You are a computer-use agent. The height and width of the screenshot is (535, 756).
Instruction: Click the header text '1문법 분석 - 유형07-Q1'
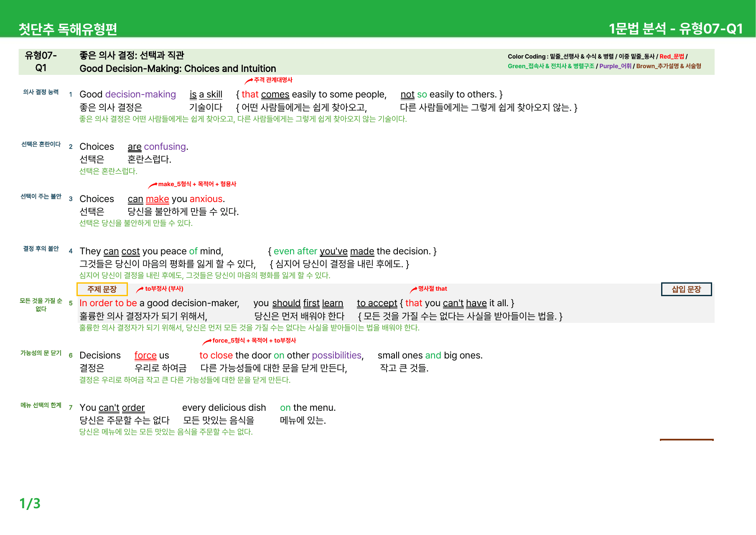coord(676,28)
